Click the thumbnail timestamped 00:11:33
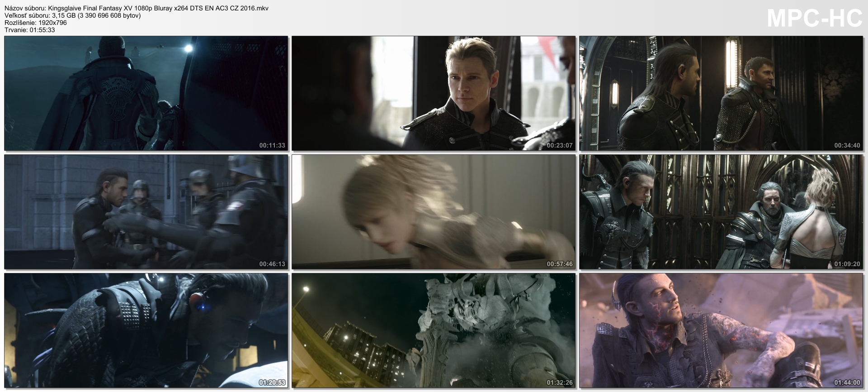This screenshot has height=392, width=868. (146, 93)
